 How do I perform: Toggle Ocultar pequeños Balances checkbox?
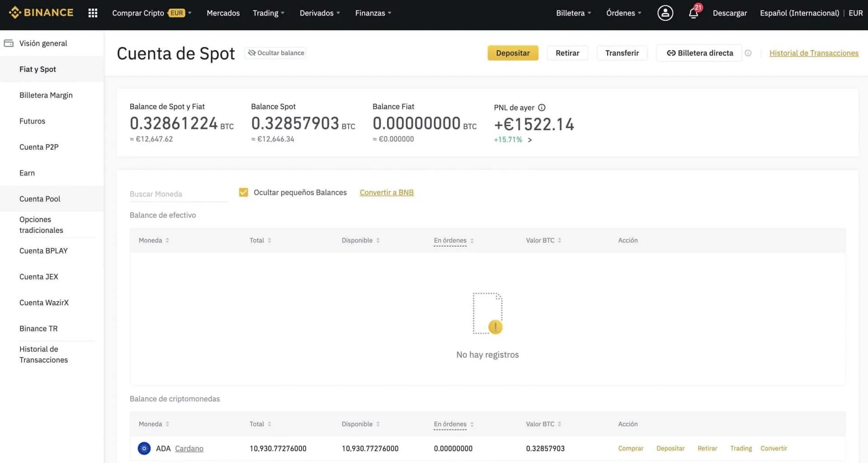click(243, 193)
